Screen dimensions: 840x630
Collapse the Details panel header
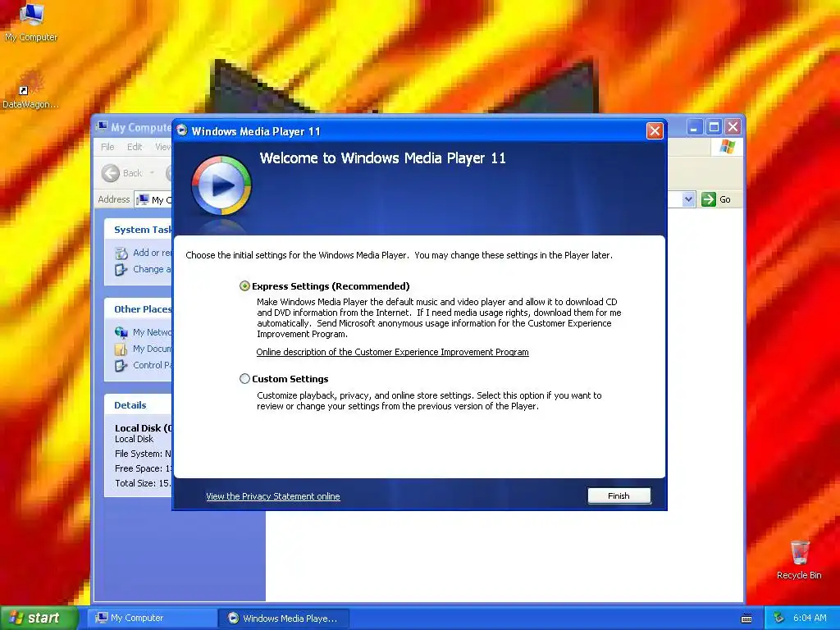[138, 405]
